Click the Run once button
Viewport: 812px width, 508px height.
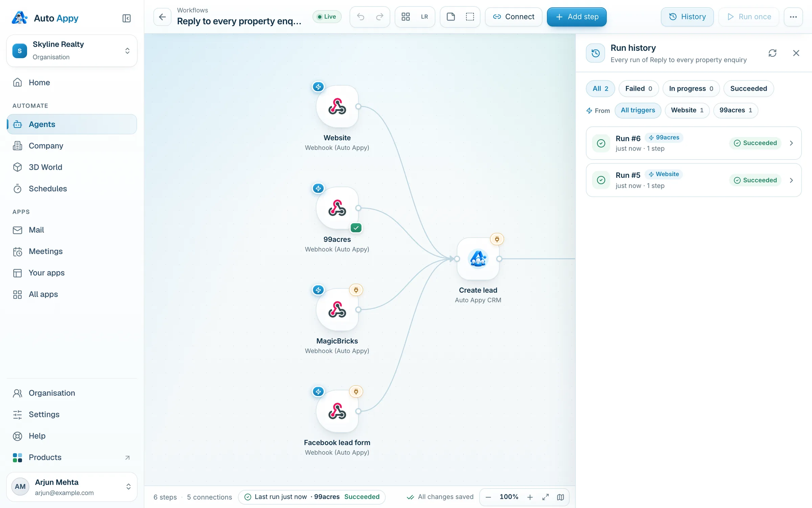pos(749,17)
